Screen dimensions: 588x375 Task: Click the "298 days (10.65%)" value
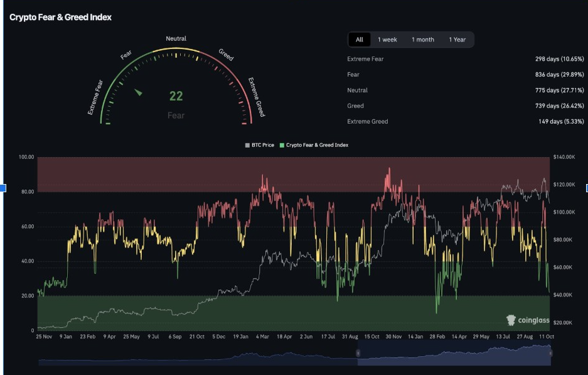pyautogui.click(x=560, y=59)
